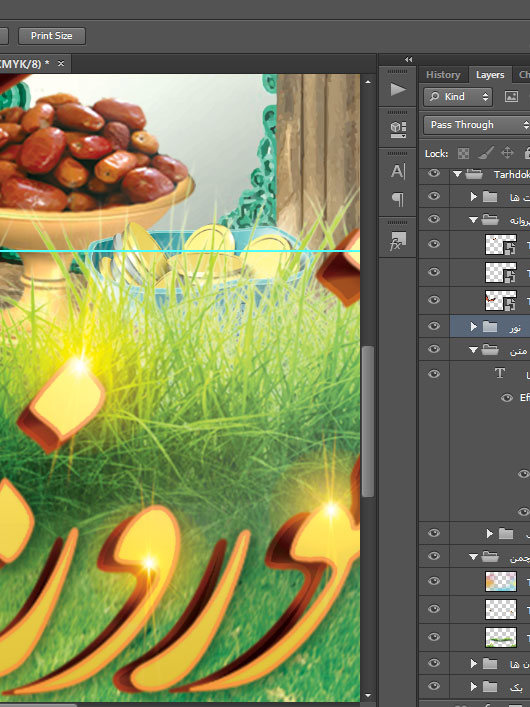Screen dimensions: 530x707
Task: Select the pastel colored layer thumbnail
Action: [501, 581]
